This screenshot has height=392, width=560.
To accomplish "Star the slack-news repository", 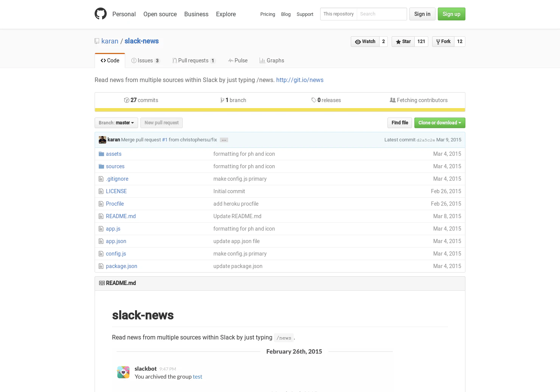I will (403, 42).
